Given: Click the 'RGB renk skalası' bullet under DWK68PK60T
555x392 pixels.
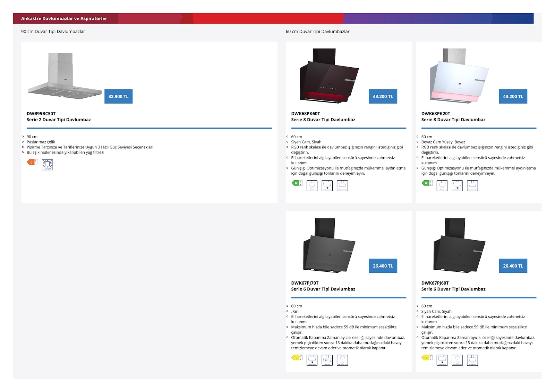Looking at the screenshot, I should [347, 150].
